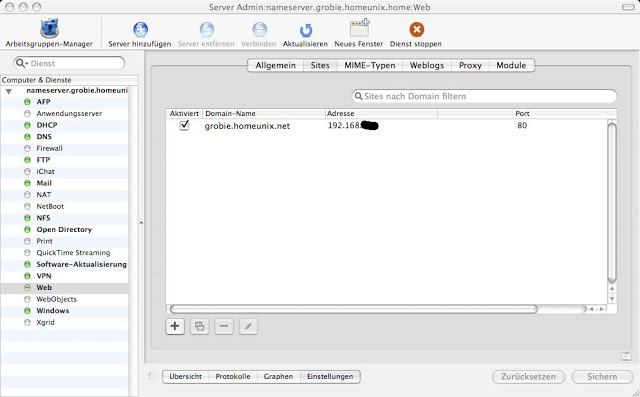This screenshot has width=640, height=397.
Task: Click Sichern button
Action: point(602,377)
